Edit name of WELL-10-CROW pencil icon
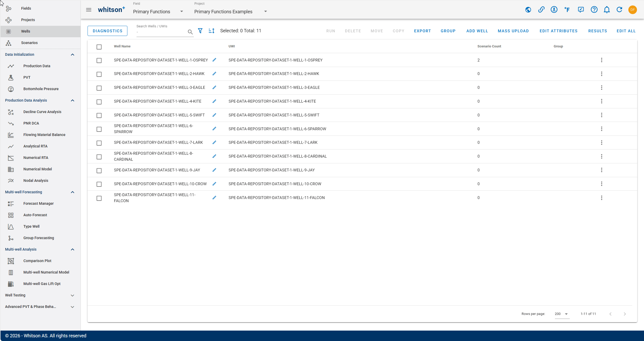This screenshot has width=644, height=341. point(214,184)
